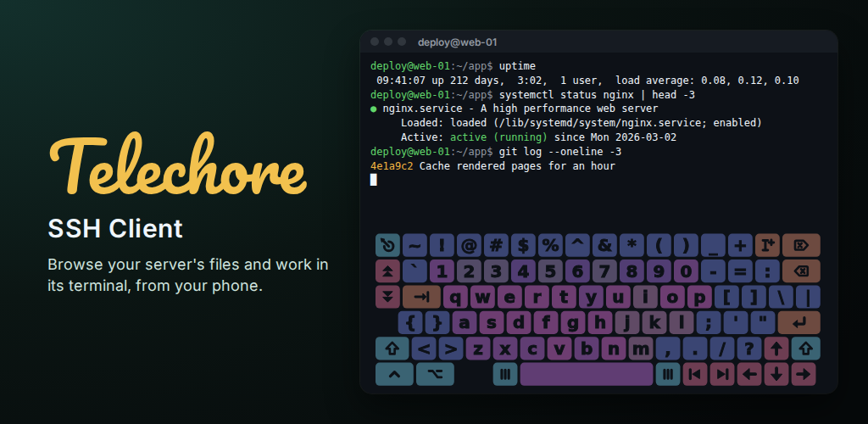Tap the equals = key

point(740,271)
